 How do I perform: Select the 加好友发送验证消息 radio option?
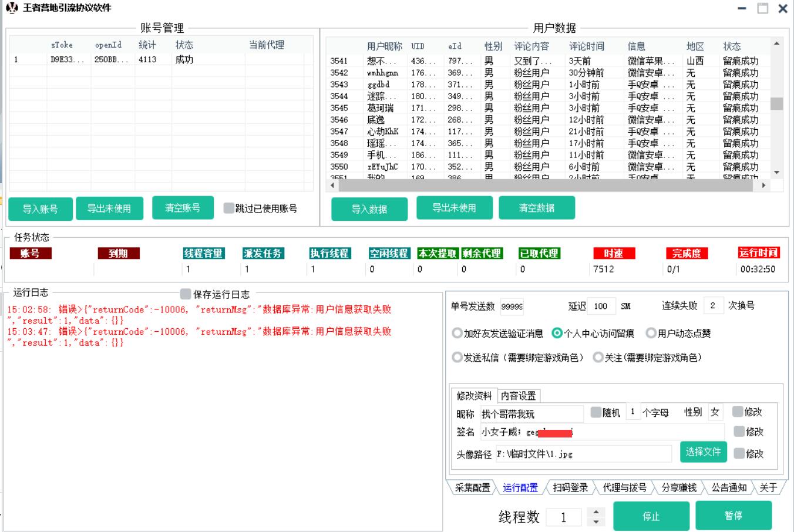[x=457, y=334]
